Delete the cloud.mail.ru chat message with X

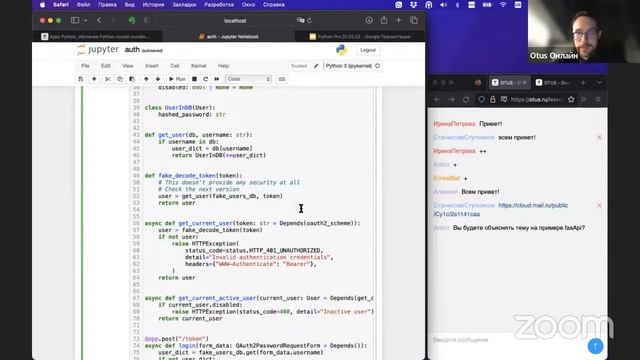pyautogui.click(x=599, y=205)
